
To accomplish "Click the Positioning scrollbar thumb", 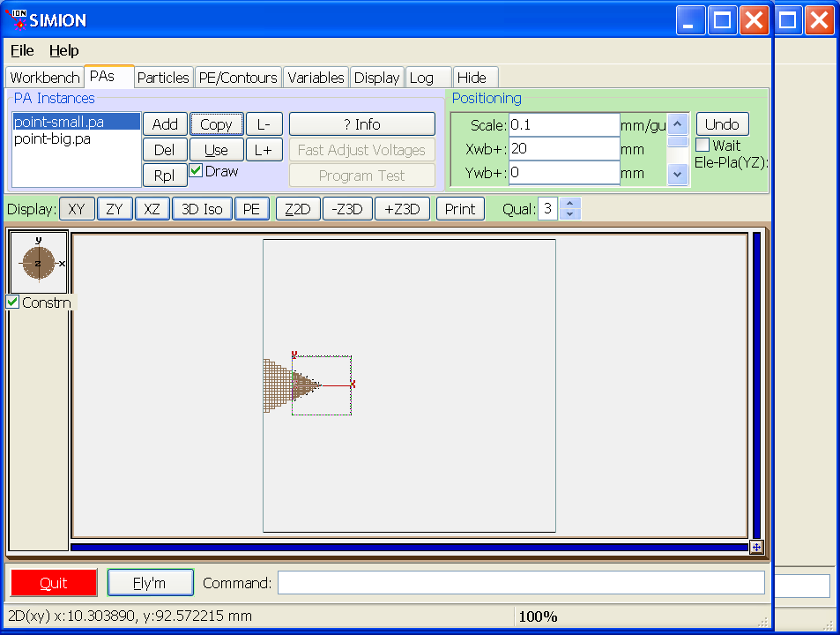I will [x=678, y=141].
